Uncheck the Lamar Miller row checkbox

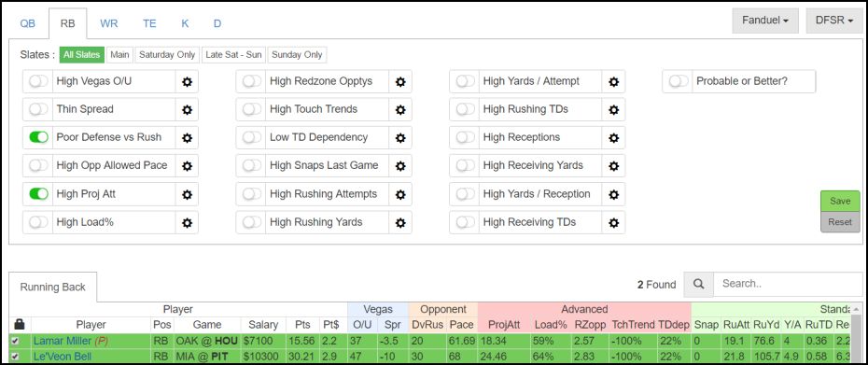point(16,341)
